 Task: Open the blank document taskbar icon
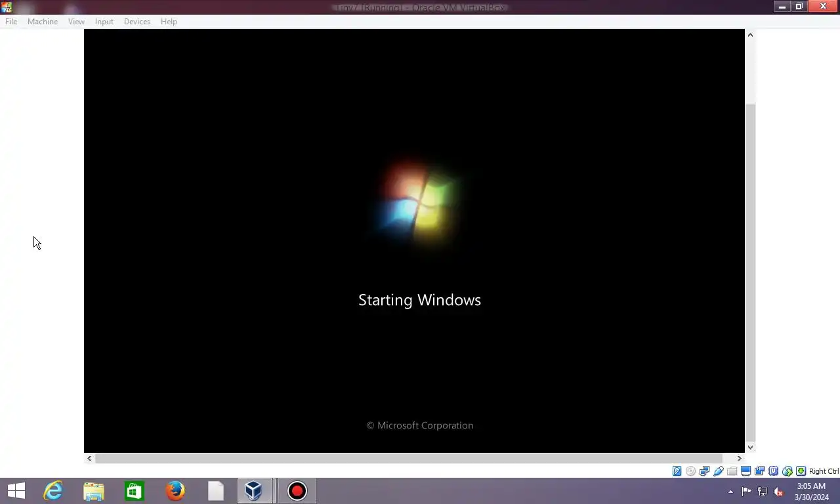[x=216, y=491]
